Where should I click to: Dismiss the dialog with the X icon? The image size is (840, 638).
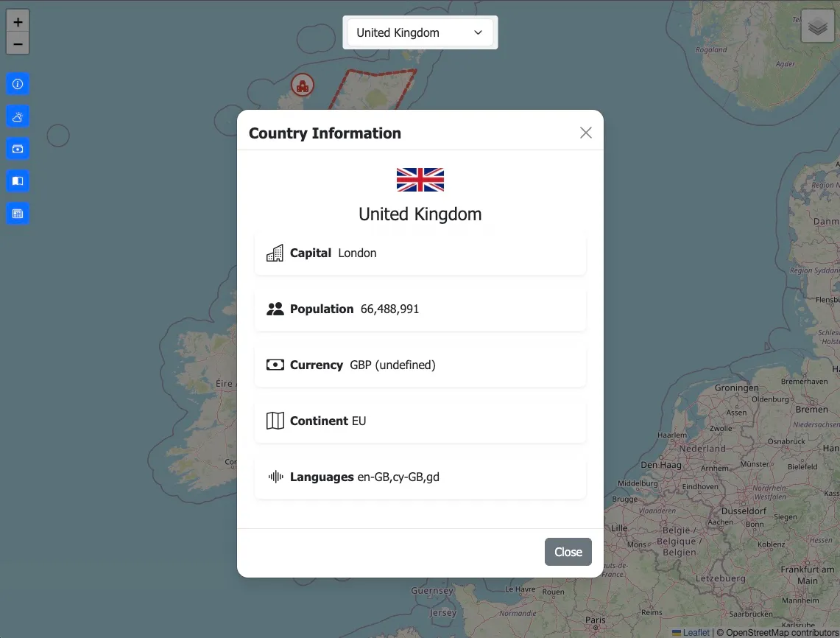click(x=586, y=133)
